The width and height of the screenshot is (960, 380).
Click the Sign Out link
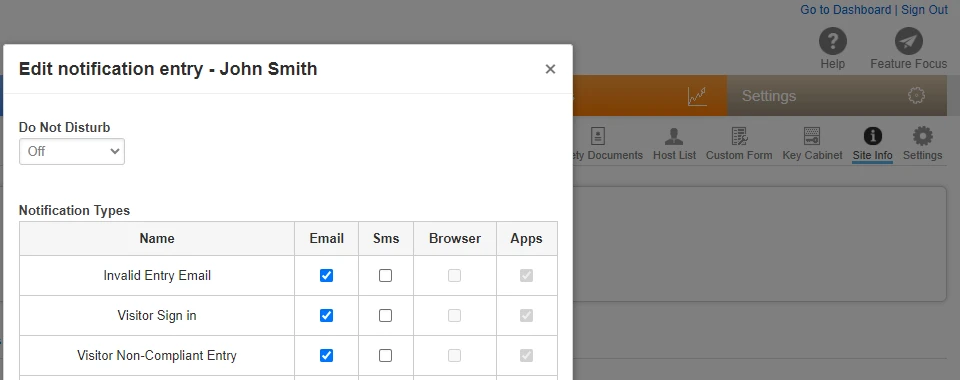924,10
